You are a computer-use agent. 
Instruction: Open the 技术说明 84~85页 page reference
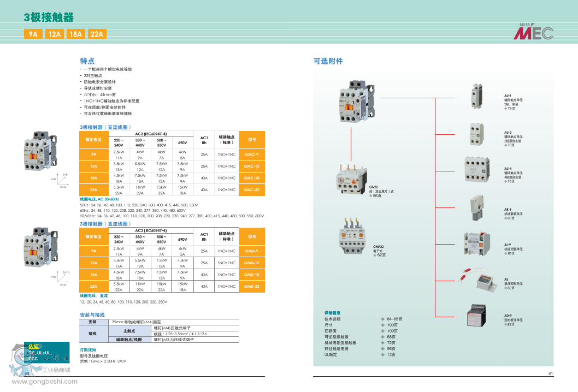[x=394, y=319]
